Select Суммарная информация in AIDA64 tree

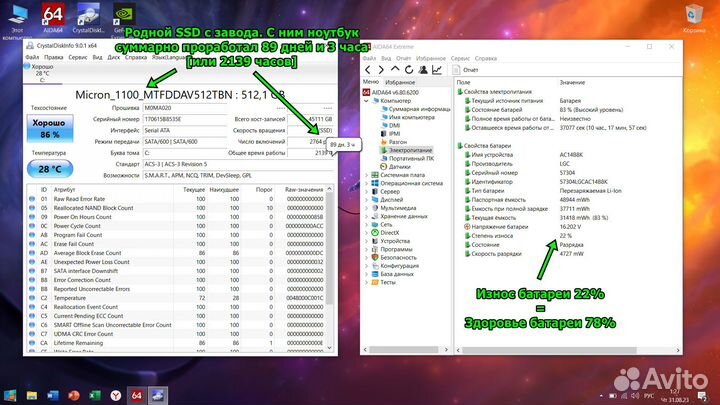[x=416, y=109]
